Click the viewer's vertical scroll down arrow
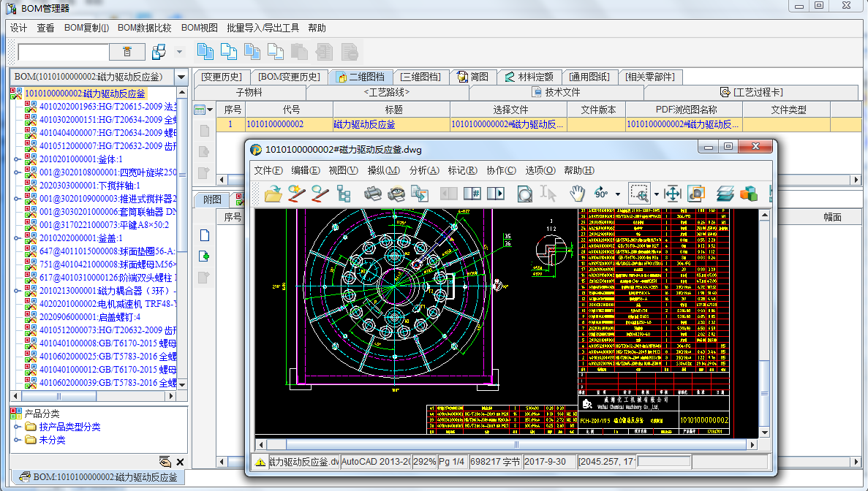This screenshot has width=868, height=491. [x=764, y=433]
